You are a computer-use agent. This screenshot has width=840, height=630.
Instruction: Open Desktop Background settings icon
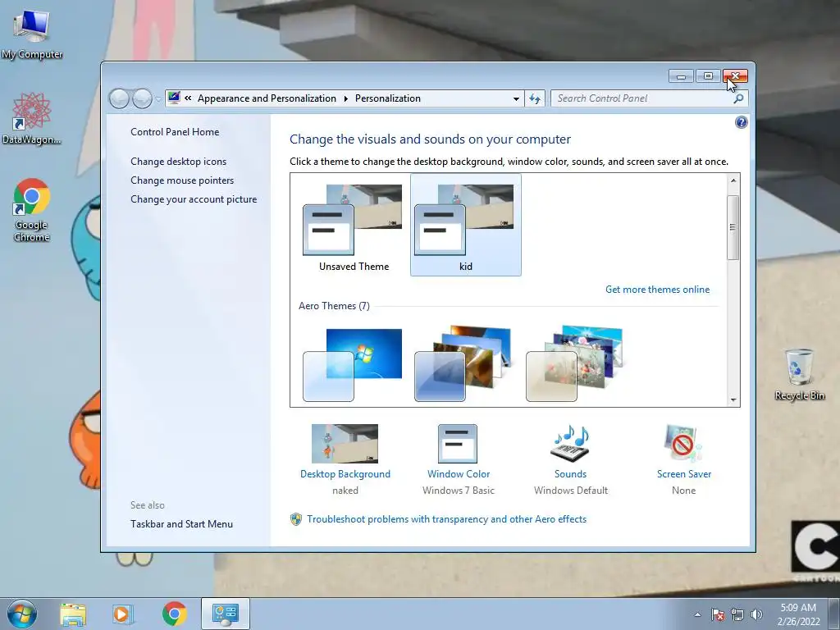(345, 444)
